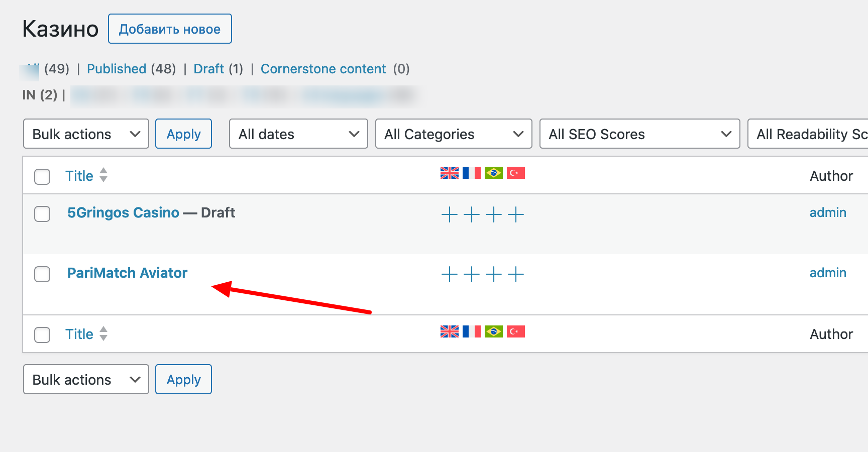Screen dimensions: 868x452
Task: Click the top Title column header link
Action: tap(79, 176)
